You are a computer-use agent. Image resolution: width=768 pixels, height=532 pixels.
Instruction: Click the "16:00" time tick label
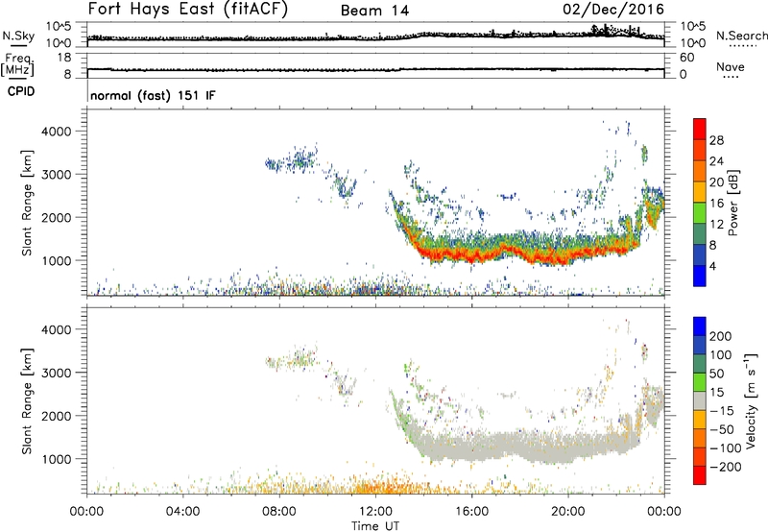[471, 512]
